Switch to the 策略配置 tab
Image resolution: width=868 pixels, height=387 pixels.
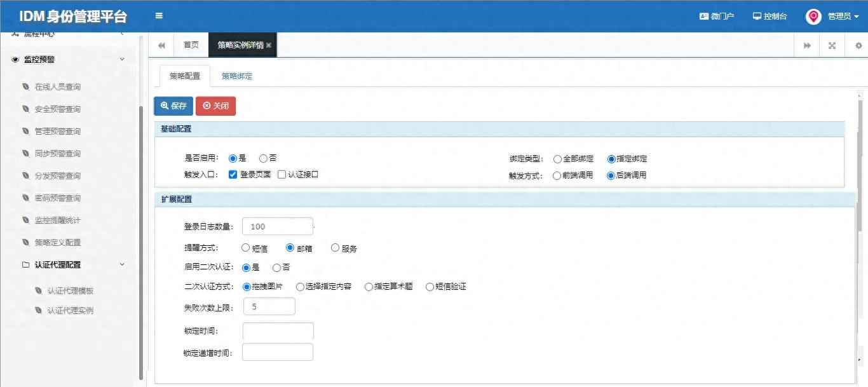tap(184, 76)
